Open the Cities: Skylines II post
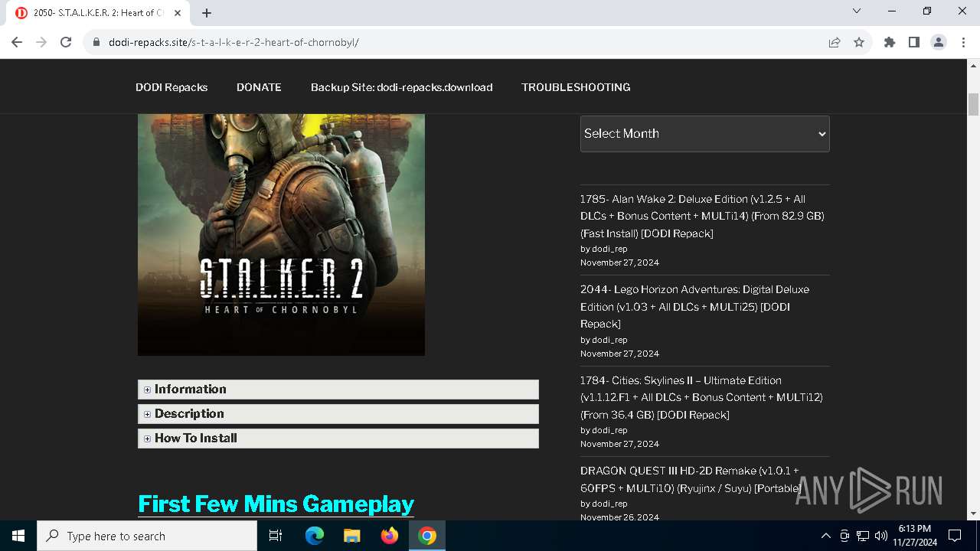This screenshot has height=551, width=980. click(701, 397)
